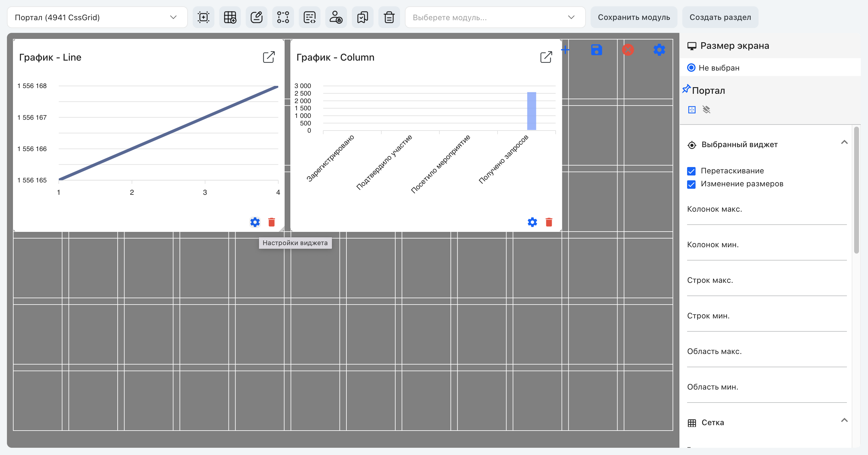Click the blue plus icon on the grid
Image resolution: width=868 pixels, height=455 pixels.
(x=565, y=50)
